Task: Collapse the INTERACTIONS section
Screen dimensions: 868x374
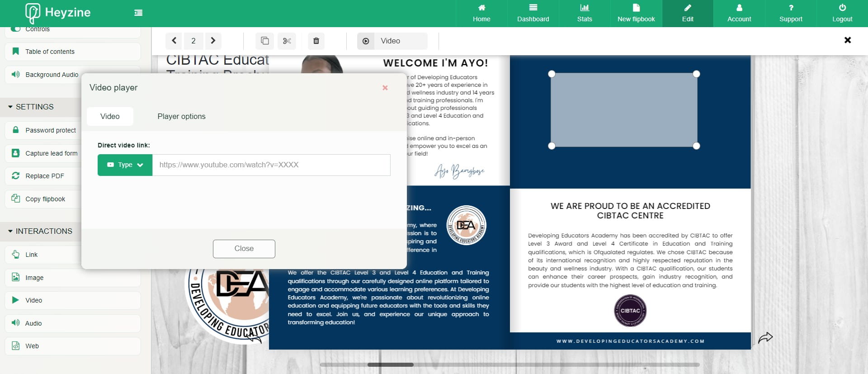Action: point(41,231)
